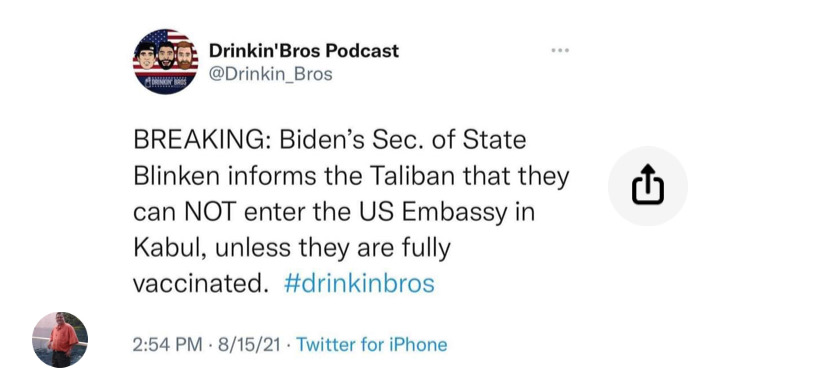This screenshot has height=392, width=828.
Task: Open the Drinkin'Bros Podcast profile avatar
Action: pos(165,61)
